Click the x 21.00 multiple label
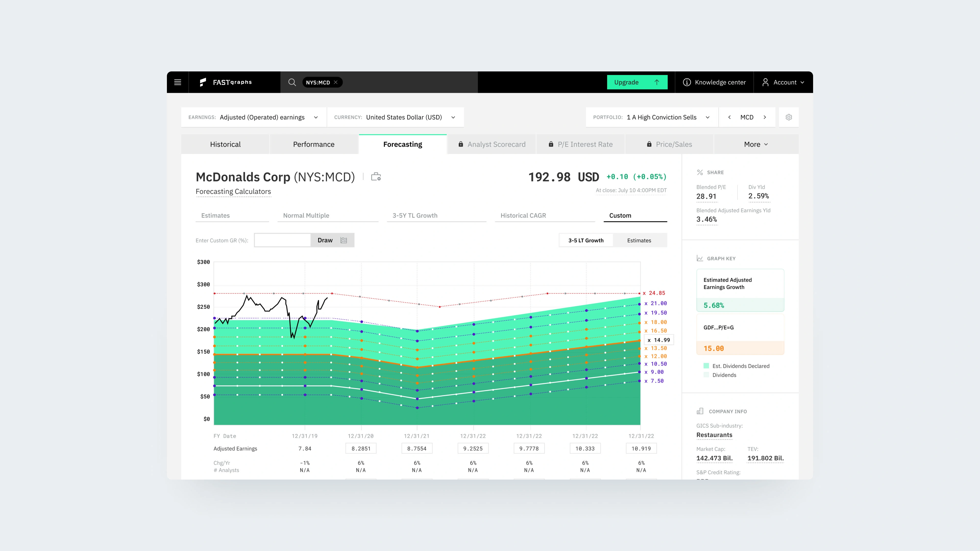This screenshot has width=980, height=551. (x=655, y=304)
